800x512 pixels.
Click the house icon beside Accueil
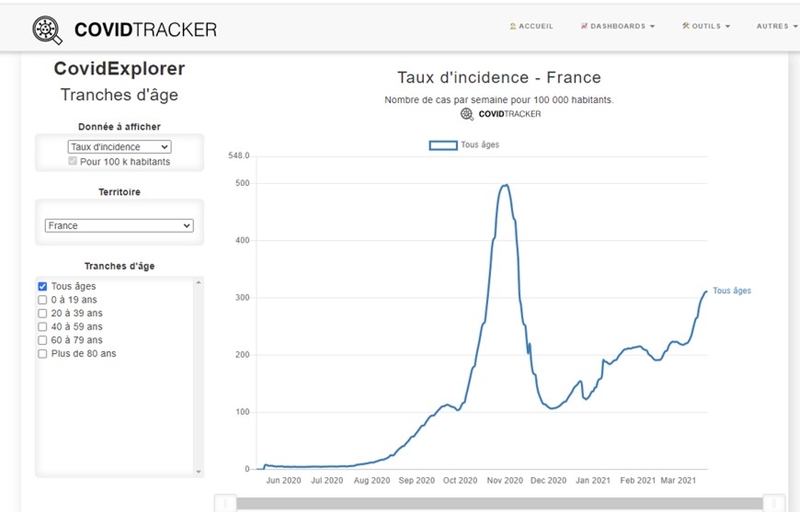click(513, 26)
